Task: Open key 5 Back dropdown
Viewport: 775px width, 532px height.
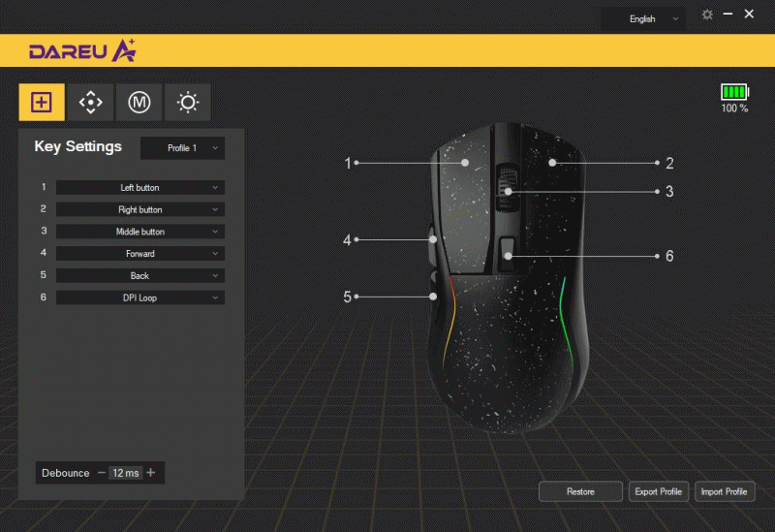Action: (x=140, y=275)
